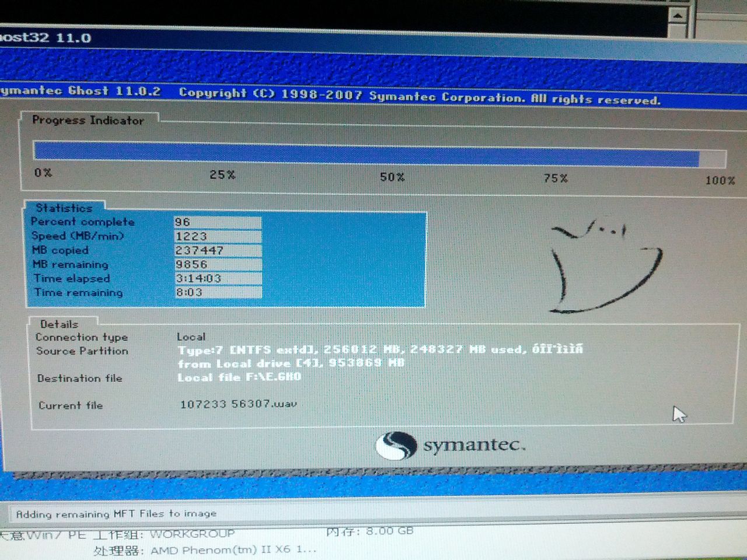Click the "WORKGROUP" text at the bottom
The width and height of the screenshot is (747, 560).
192,534
